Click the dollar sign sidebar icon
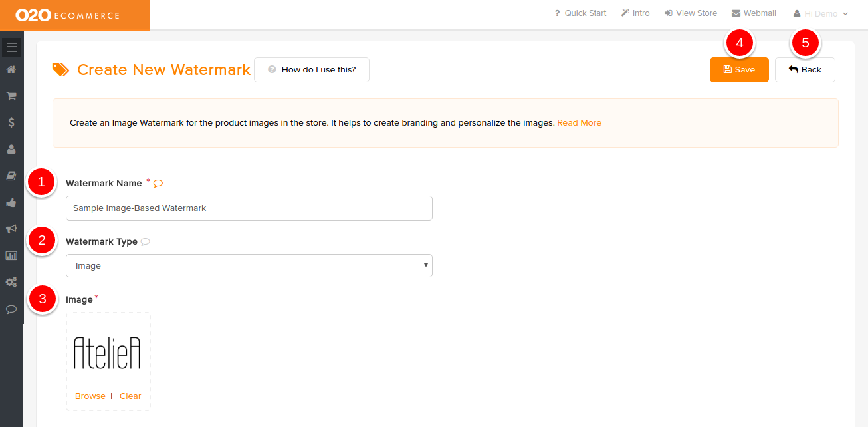This screenshot has width=868, height=427. (x=11, y=122)
